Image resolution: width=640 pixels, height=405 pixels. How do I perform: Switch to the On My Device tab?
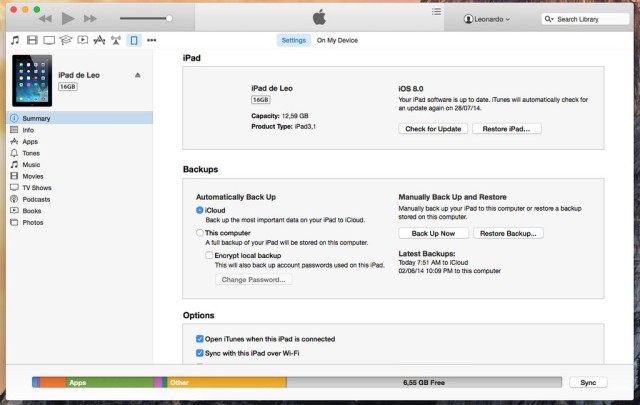coord(337,40)
